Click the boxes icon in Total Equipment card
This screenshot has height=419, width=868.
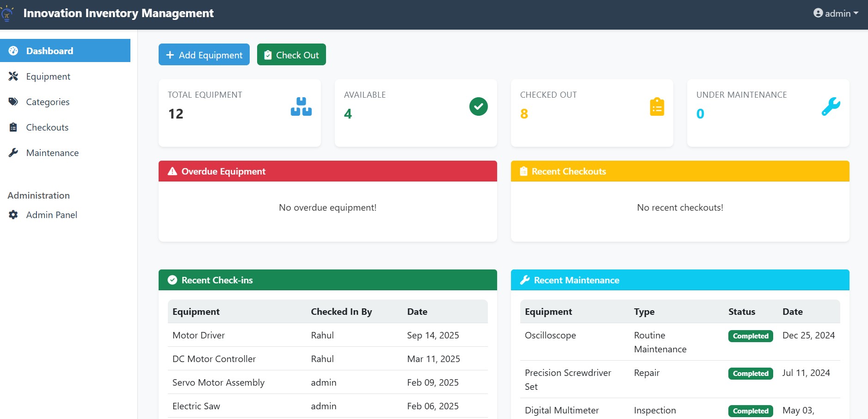point(301,106)
